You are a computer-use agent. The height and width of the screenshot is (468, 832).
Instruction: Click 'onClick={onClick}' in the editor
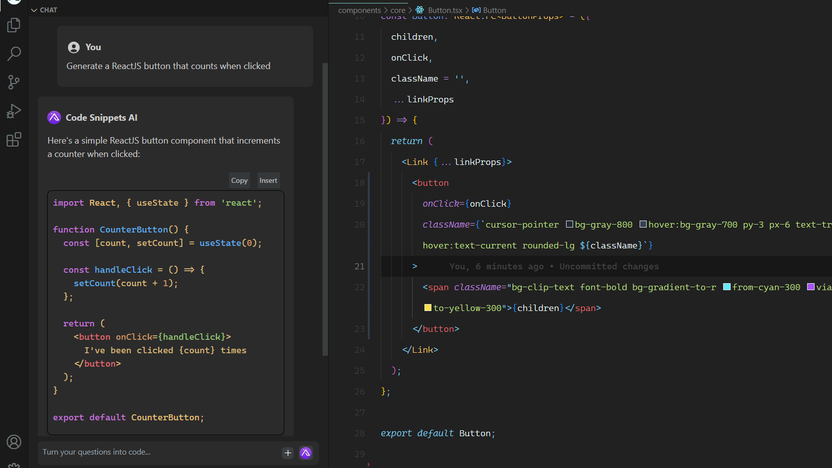tap(467, 204)
